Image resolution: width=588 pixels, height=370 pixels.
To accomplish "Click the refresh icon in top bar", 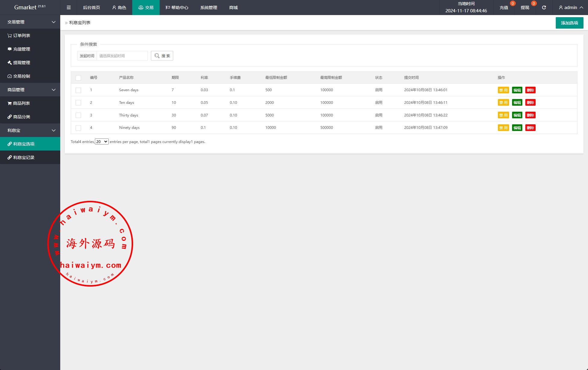I will tap(544, 8).
